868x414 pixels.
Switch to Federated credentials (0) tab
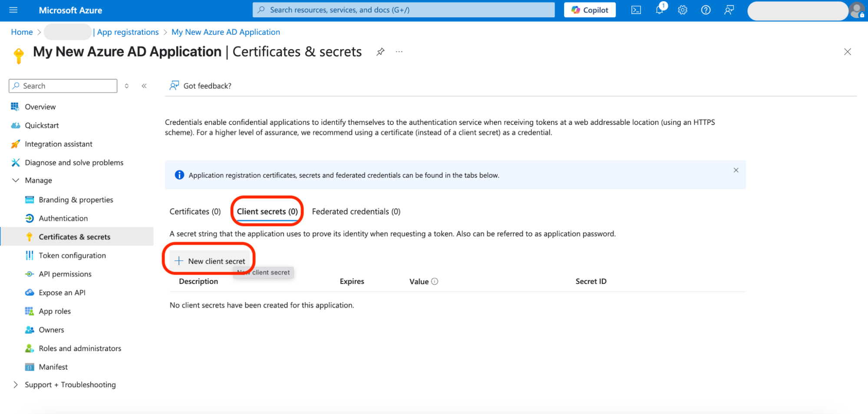click(x=356, y=211)
